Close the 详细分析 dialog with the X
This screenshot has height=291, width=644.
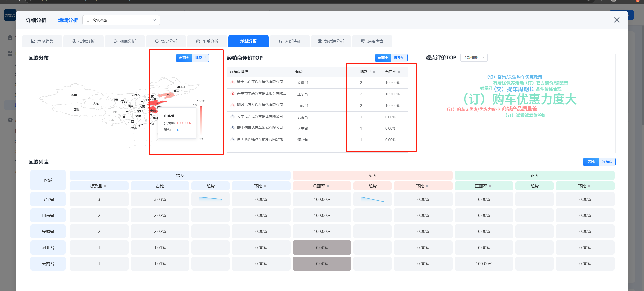click(x=617, y=20)
